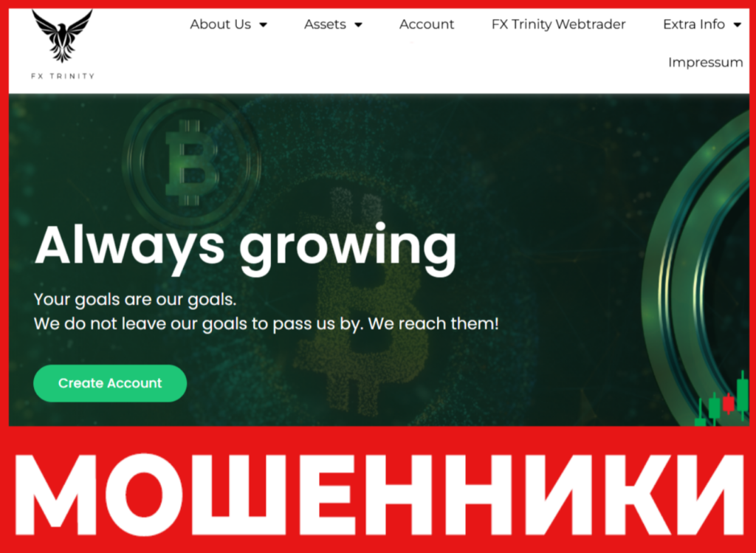The width and height of the screenshot is (756, 553).
Task: Expand the Extra Info dropdown arrow
Action: 738,25
